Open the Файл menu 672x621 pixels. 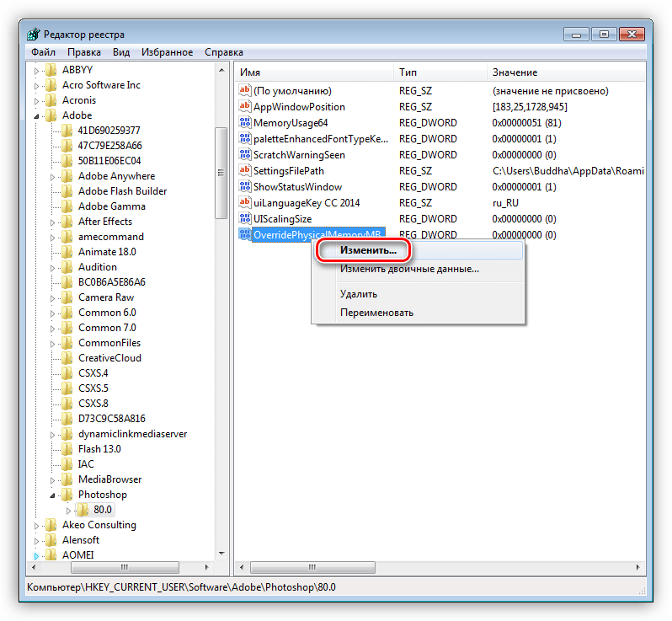(x=43, y=52)
